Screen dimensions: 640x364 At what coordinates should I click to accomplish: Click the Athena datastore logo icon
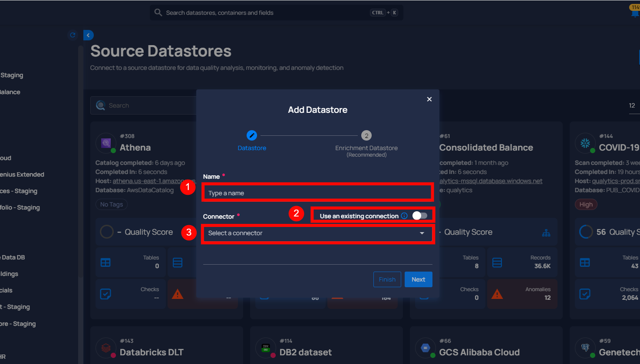[106, 143]
